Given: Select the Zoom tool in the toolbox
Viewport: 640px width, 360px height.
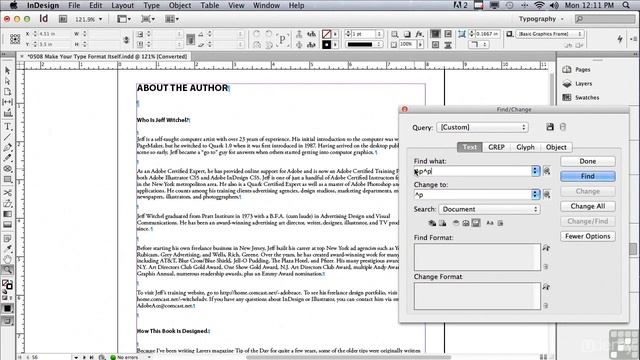Looking at the screenshot, I should (7, 269).
